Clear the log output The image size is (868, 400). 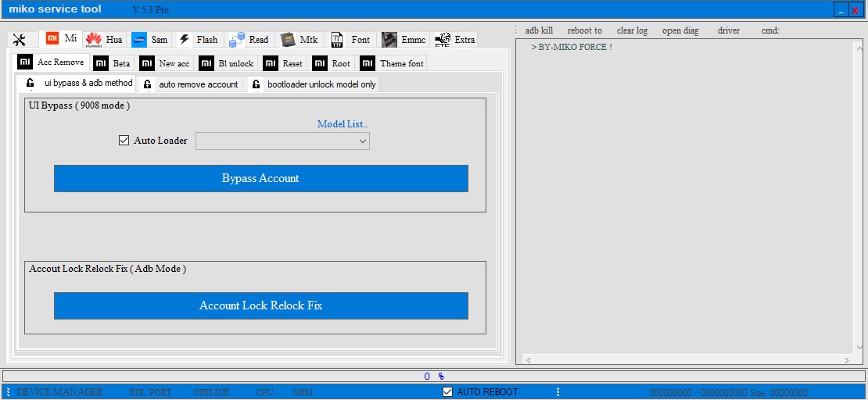(x=632, y=30)
